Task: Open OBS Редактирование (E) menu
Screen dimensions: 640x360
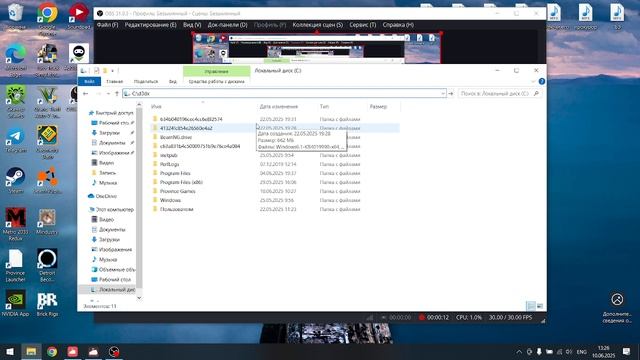Action: tap(151, 25)
